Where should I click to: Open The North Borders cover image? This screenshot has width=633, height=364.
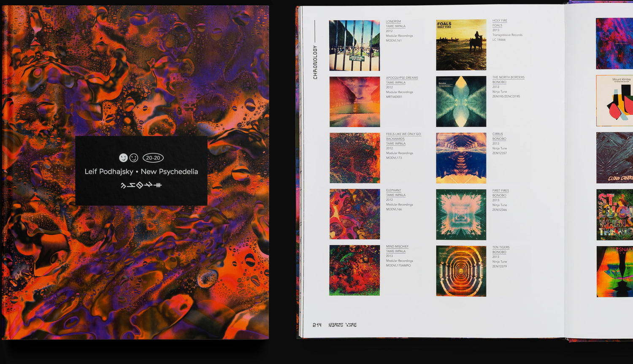461,102
